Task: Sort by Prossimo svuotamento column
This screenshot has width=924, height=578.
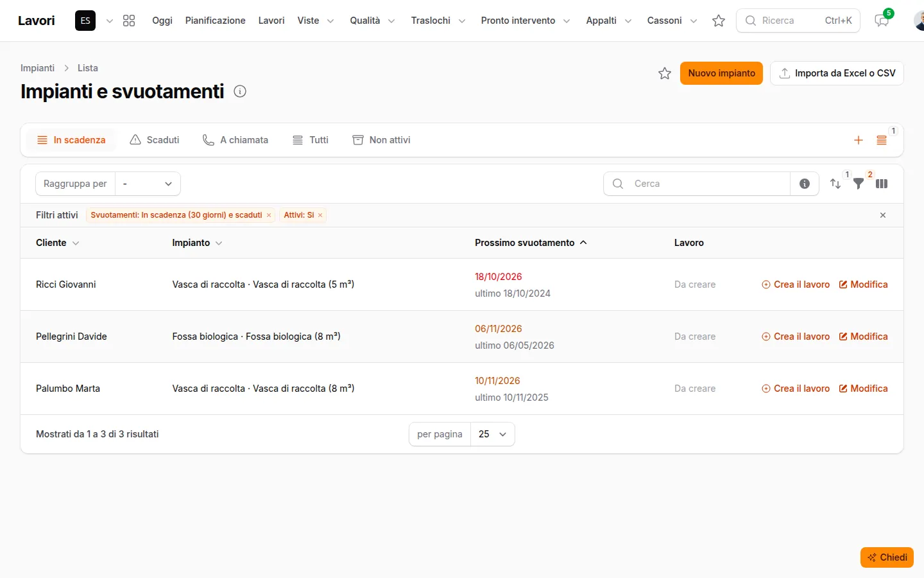Action: [531, 243]
